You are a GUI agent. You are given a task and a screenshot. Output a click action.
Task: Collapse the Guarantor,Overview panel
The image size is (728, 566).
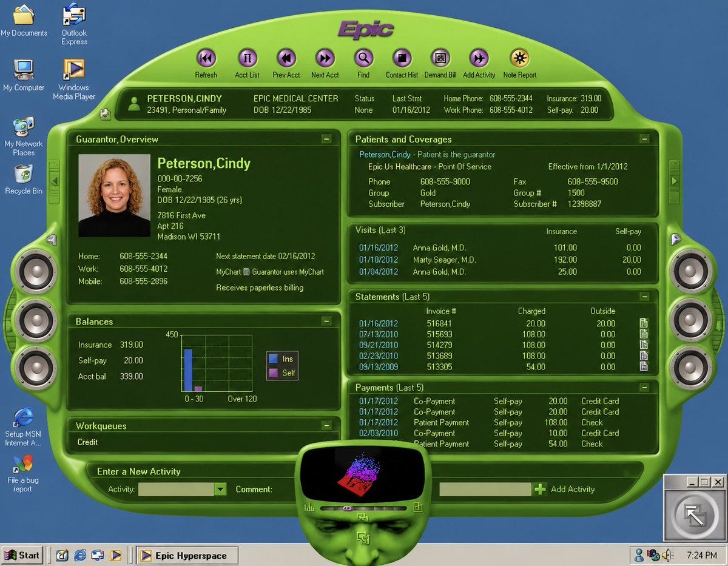(x=326, y=139)
